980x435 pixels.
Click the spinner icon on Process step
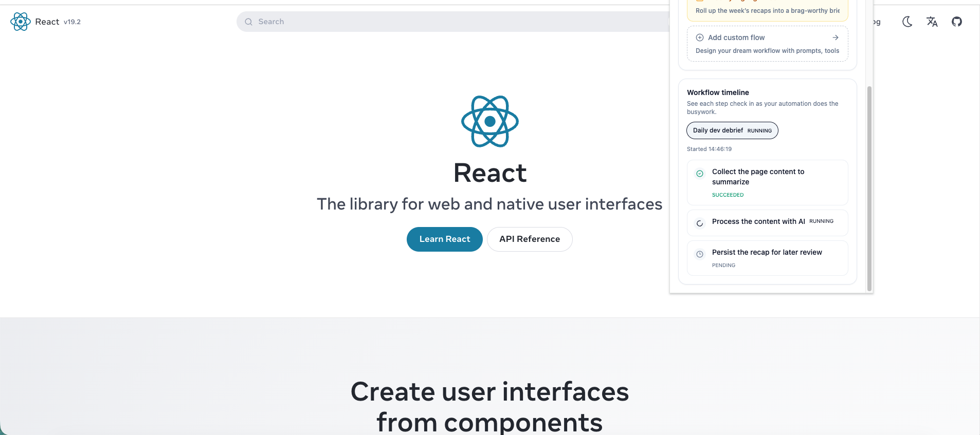pyautogui.click(x=700, y=223)
